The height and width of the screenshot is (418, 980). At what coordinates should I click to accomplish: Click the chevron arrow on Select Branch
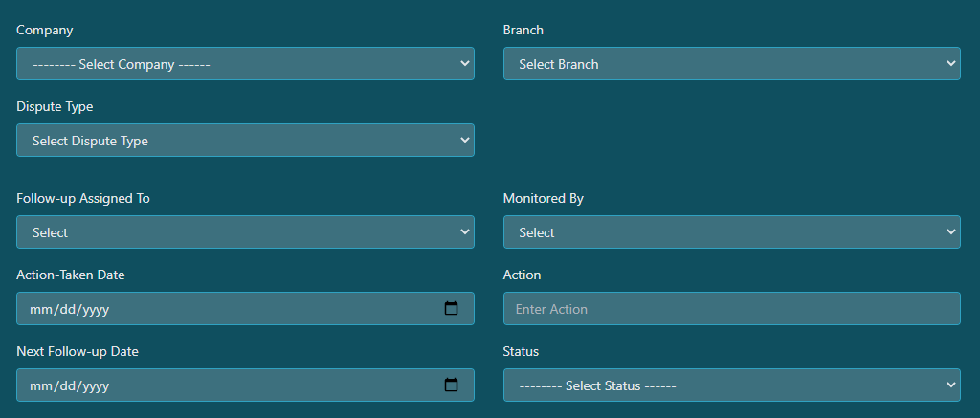950,63
